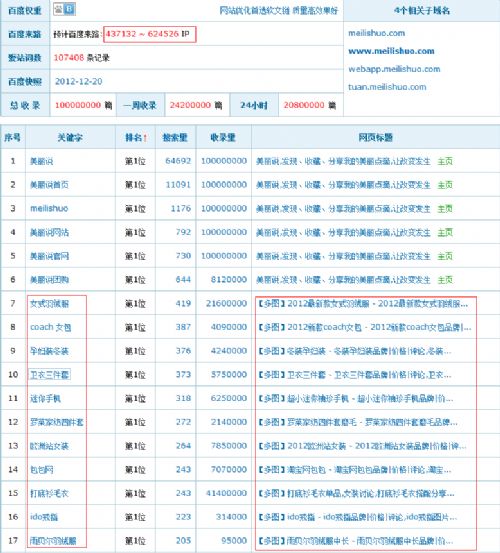Click the weekly indexed value 24200000

[190, 105]
